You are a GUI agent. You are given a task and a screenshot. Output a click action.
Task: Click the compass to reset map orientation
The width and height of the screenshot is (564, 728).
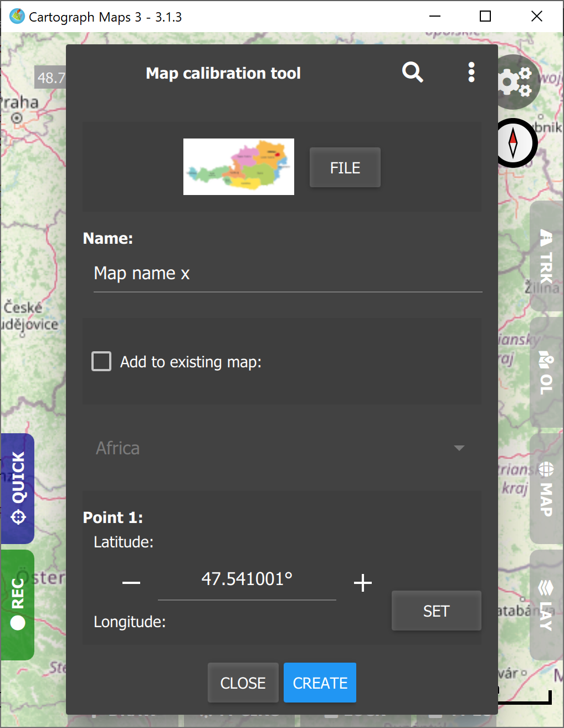pos(515,143)
